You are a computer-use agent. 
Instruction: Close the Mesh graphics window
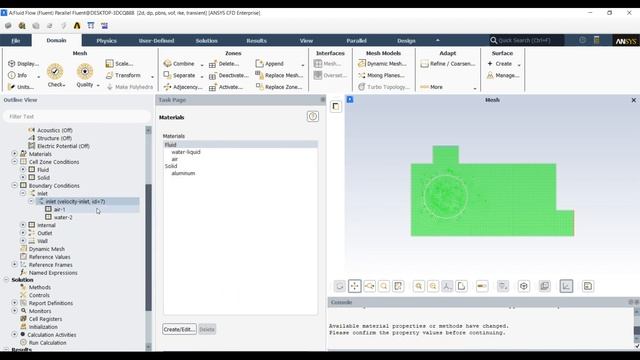(x=633, y=100)
